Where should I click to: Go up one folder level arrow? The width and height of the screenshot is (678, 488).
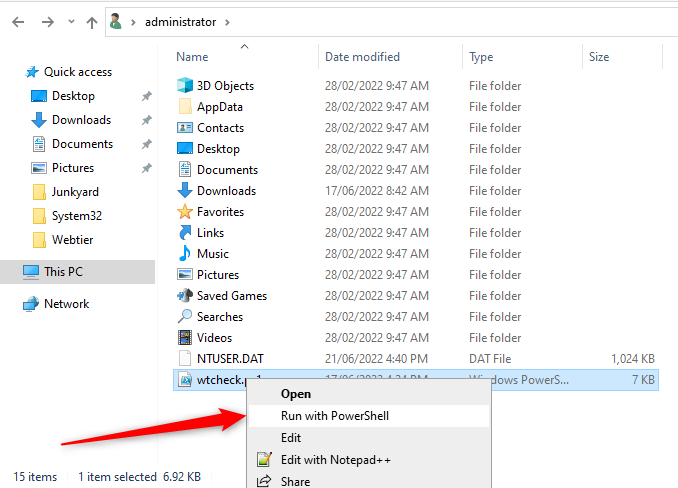pos(92,22)
